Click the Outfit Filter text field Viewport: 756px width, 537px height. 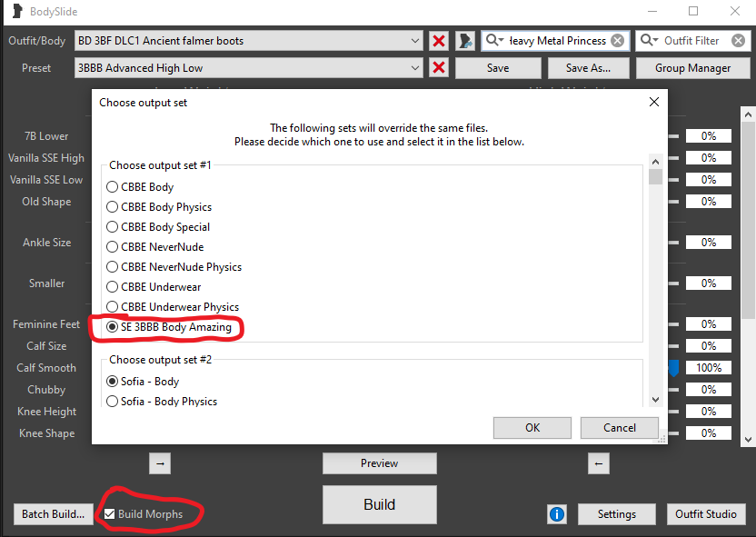(694, 41)
